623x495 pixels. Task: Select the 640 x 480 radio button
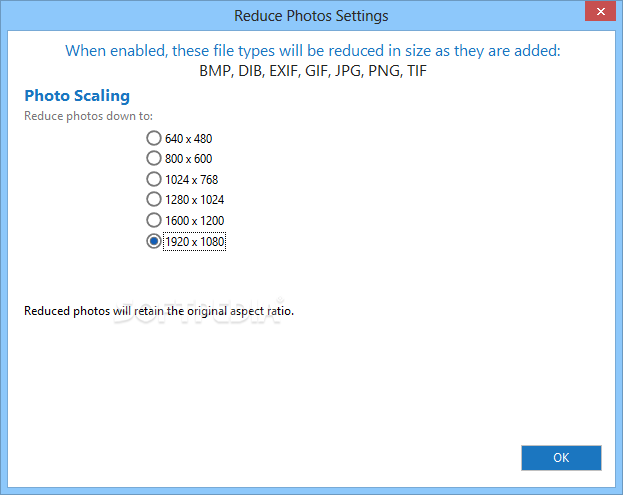point(153,138)
